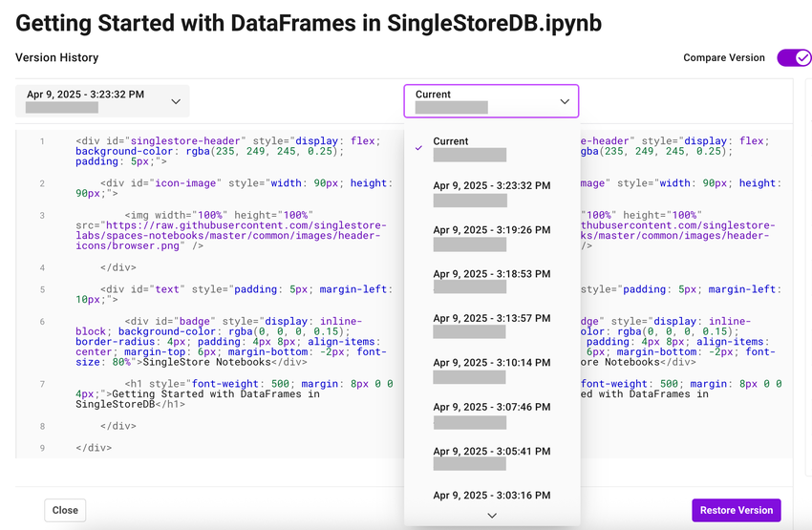Screen dimensions: 812x530
Task: Click the Close button
Action: (65, 510)
